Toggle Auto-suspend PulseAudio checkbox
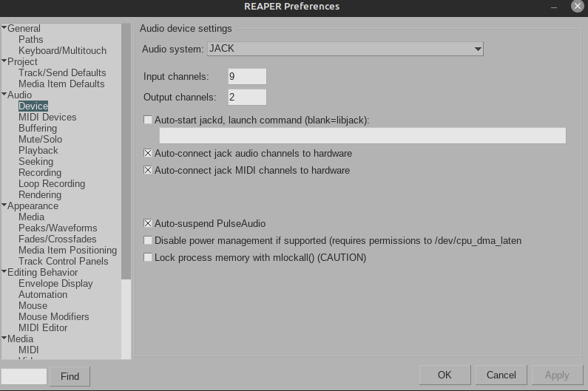The image size is (588, 391). pos(148,223)
